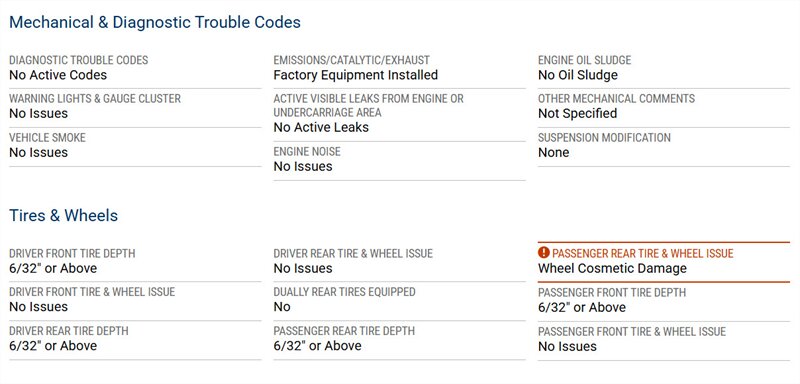Select the Mechanical & Diagnostic Trouble Codes heading
The image size is (800, 384).
coord(155,22)
